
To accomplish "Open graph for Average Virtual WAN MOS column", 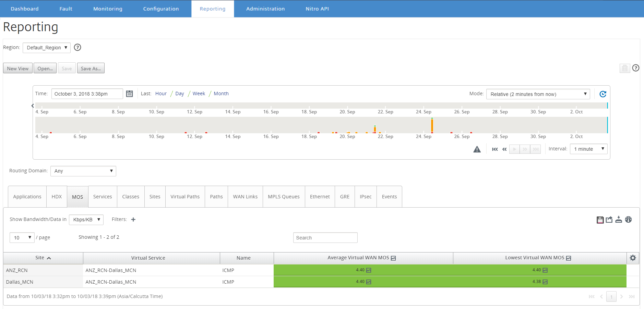I will click(x=393, y=258).
